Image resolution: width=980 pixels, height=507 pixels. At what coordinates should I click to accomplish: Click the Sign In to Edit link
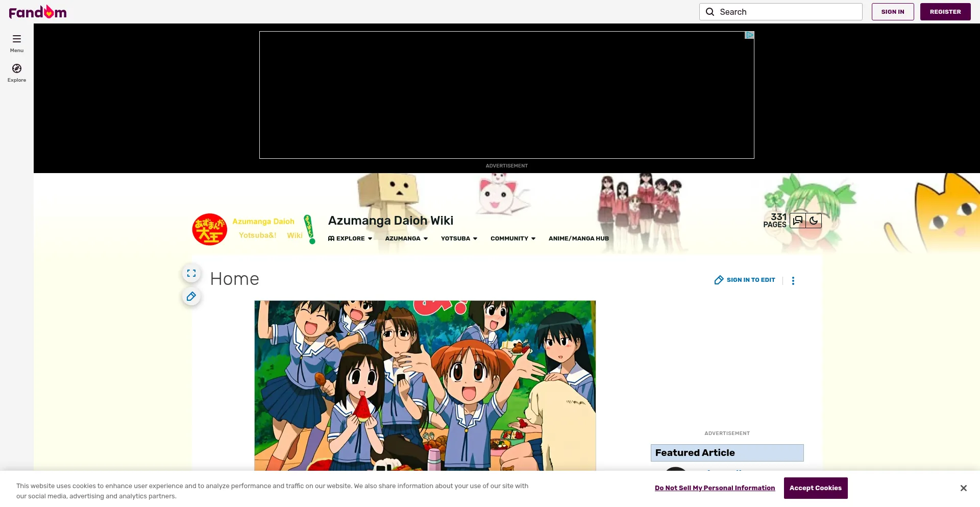coord(745,280)
